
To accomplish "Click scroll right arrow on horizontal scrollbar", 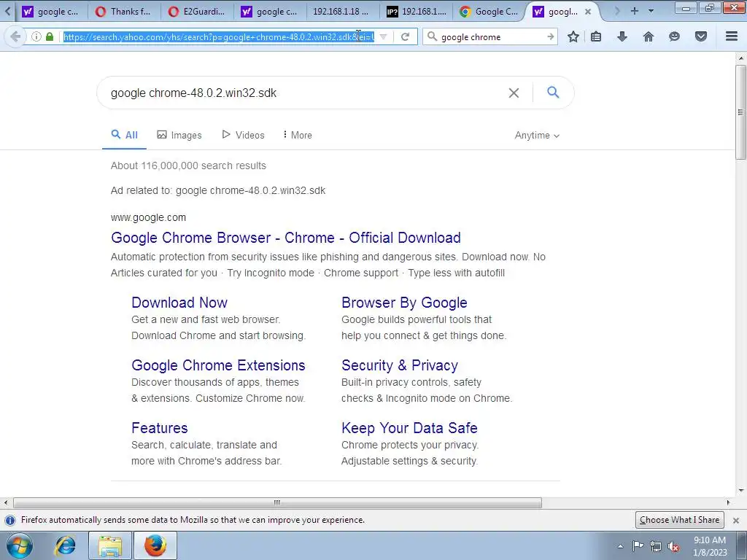I will (728, 502).
